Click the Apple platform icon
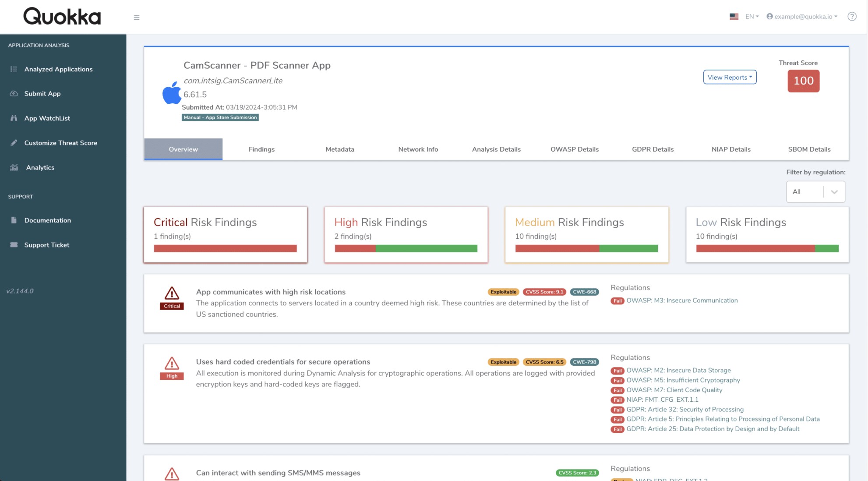Viewport: 868px width, 481px height. point(172,93)
